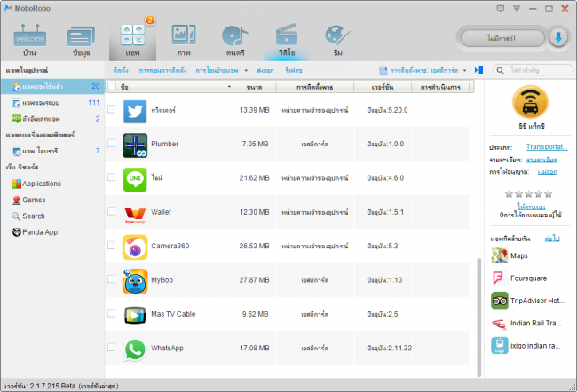Click the feedback message icon in title bar
Image resolution: width=577 pixels, height=392 pixels.
500,8
